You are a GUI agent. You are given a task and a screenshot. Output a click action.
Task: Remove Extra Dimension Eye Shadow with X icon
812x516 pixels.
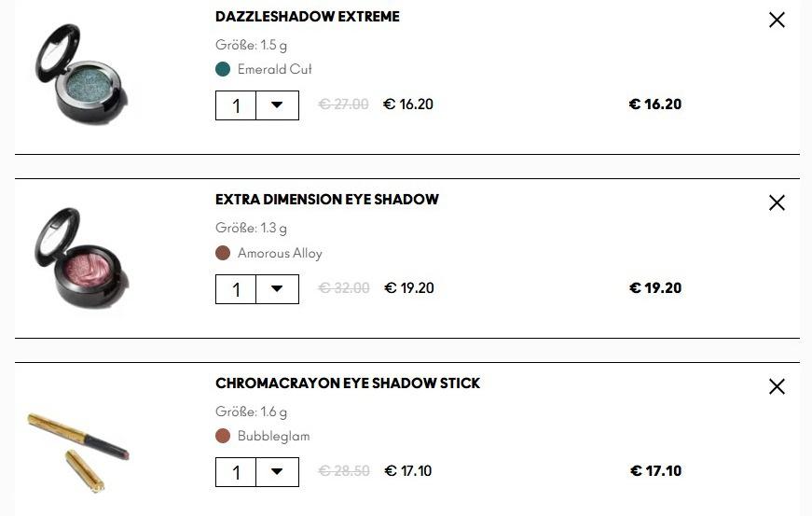777,202
